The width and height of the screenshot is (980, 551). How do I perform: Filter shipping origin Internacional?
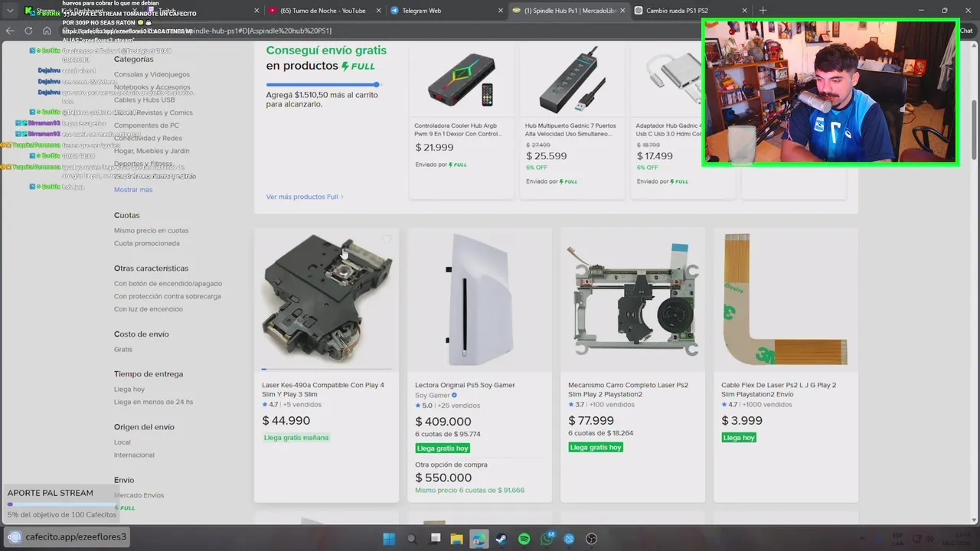[x=134, y=455]
